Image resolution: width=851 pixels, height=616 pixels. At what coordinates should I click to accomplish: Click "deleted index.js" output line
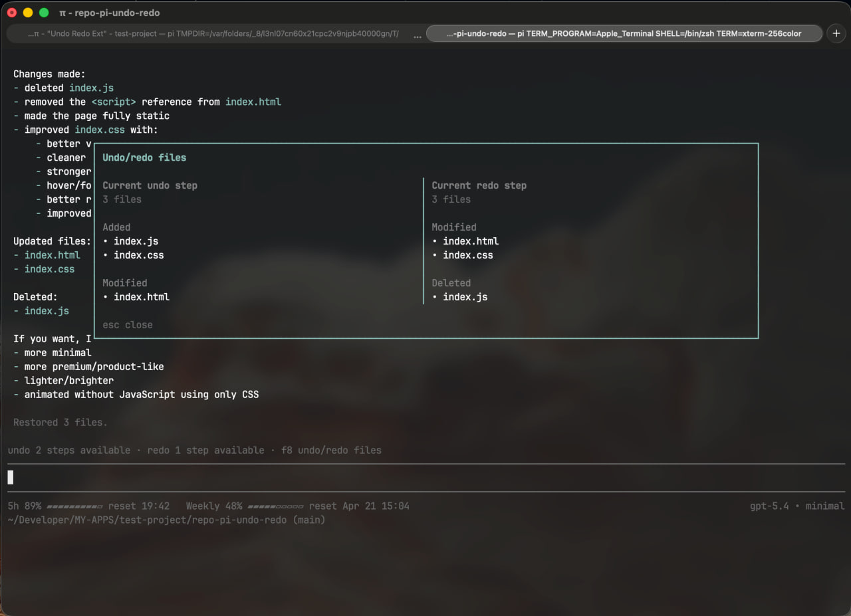click(69, 88)
